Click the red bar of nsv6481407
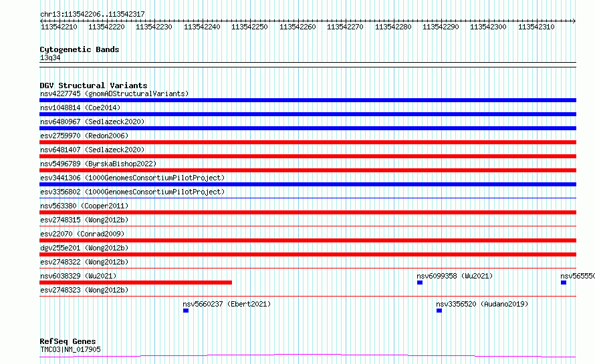 tap(308, 156)
